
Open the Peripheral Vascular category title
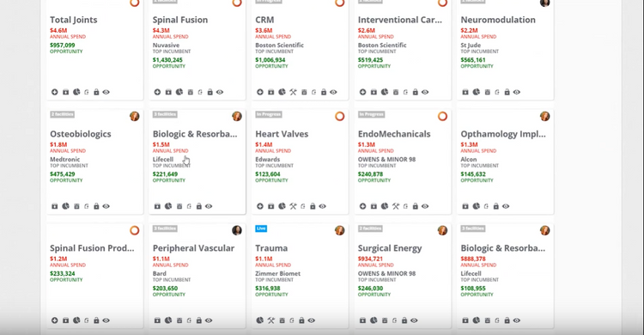click(x=193, y=248)
